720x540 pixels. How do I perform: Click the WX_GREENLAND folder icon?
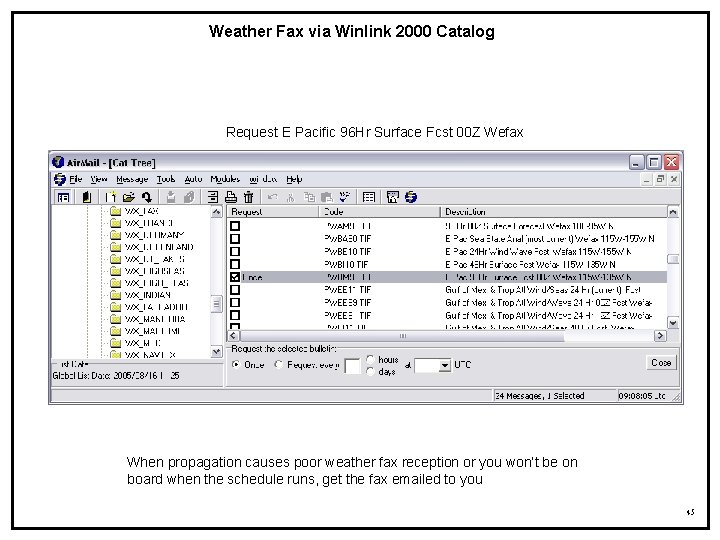pos(116,247)
